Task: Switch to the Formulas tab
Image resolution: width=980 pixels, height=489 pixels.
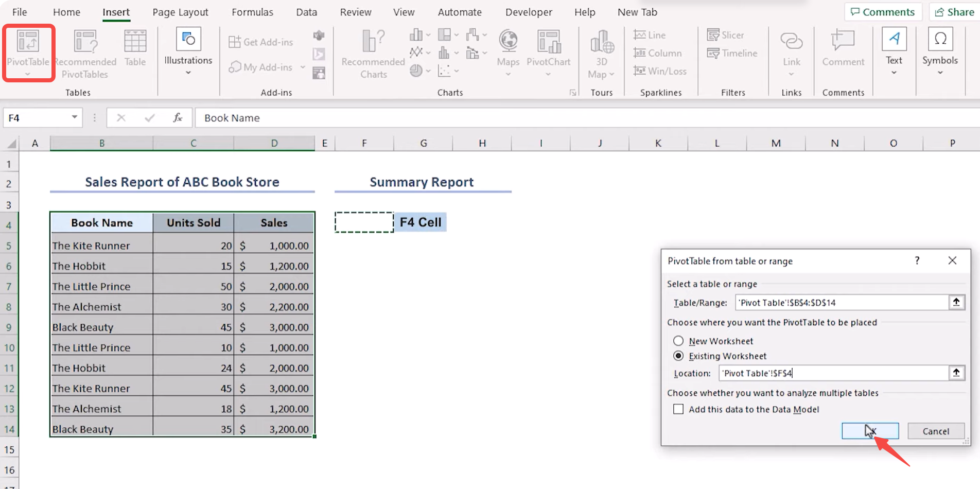Action: (252, 12)
